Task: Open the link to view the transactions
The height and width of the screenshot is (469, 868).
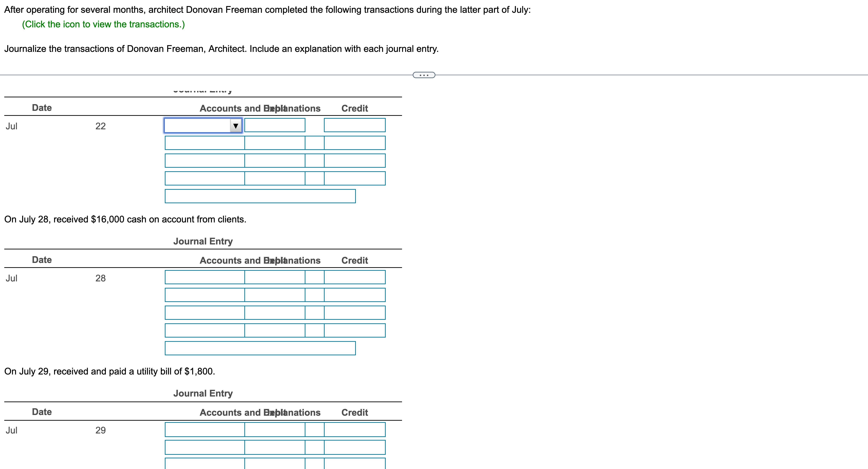Action: tap(104, 24)
